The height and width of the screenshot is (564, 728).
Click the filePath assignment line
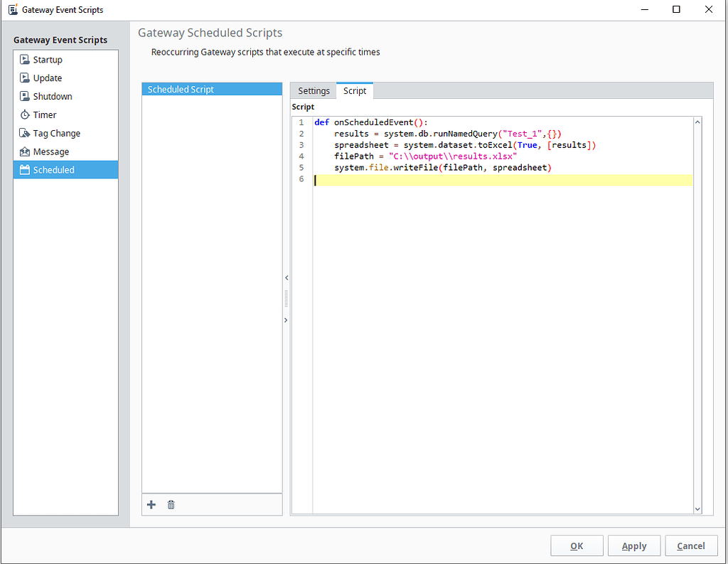(425, 156)
